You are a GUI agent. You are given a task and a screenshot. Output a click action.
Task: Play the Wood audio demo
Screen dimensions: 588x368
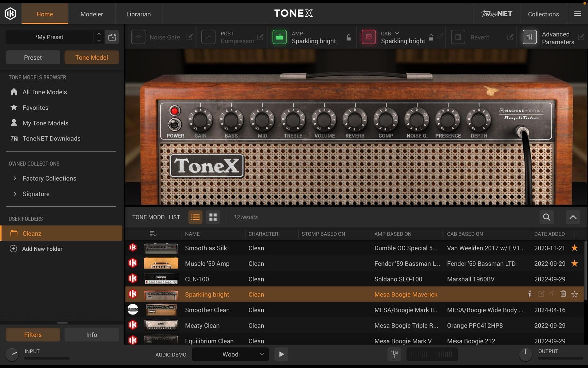[281, 354]
